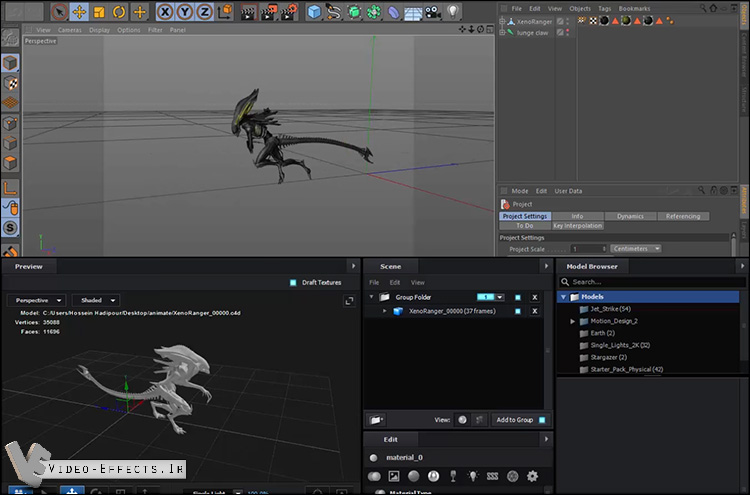The width and height of the screenshot is (750, 495).
Task: Open the viewport Cameras menu
Action: (70, 30)
